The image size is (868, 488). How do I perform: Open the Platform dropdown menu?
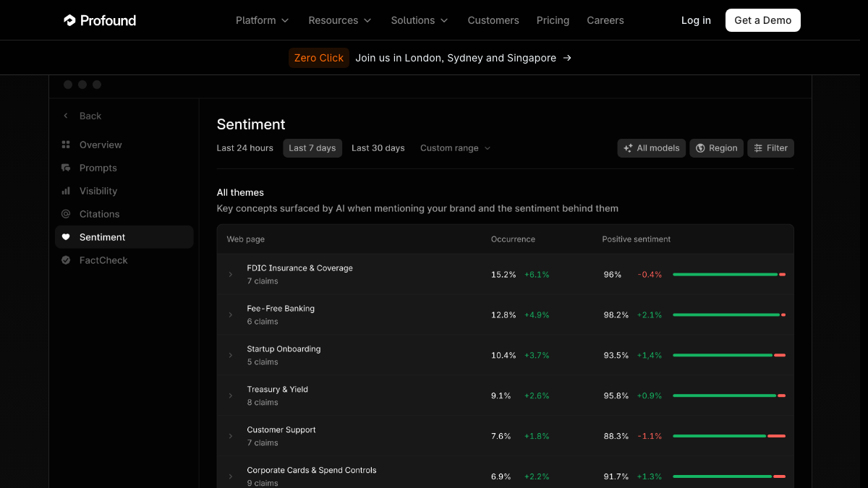263,20
